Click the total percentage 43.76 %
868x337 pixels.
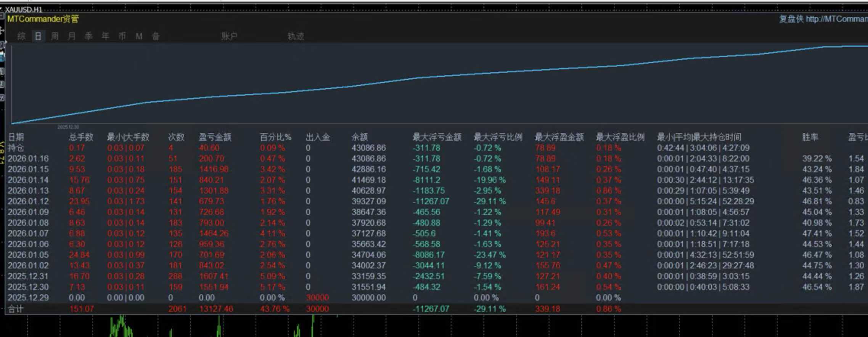click(275, 309)
